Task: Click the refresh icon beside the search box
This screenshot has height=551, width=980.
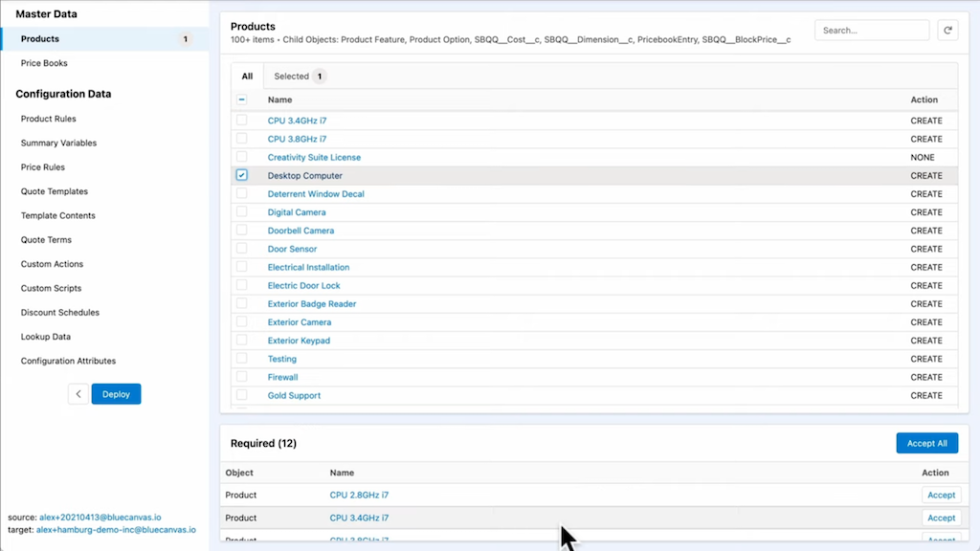Action: click(947, 30)
